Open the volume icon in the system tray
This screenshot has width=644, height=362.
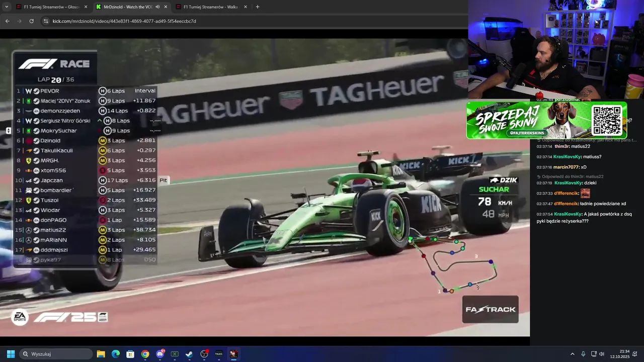(602, 354)
